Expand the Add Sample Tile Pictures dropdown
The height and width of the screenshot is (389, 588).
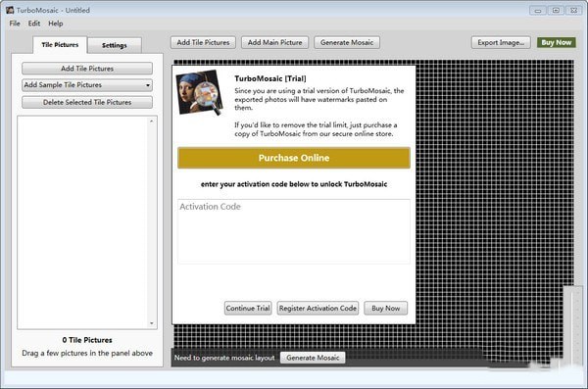[x=148, y=85]
